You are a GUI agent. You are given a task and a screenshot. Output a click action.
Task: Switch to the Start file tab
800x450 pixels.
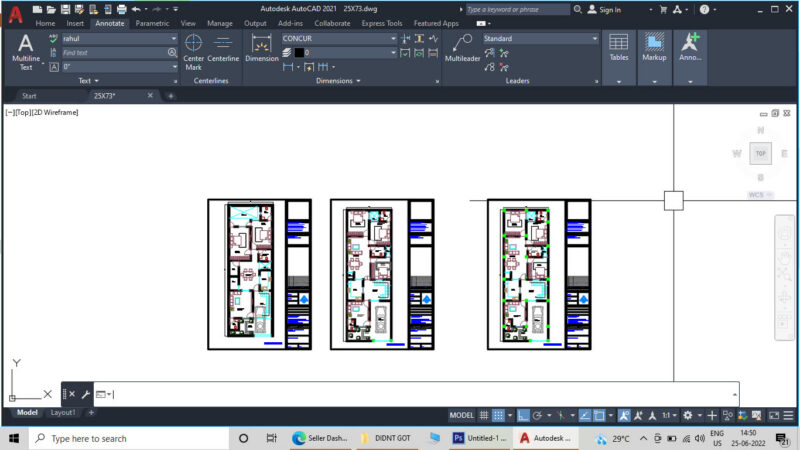click(x=29, y=96)
